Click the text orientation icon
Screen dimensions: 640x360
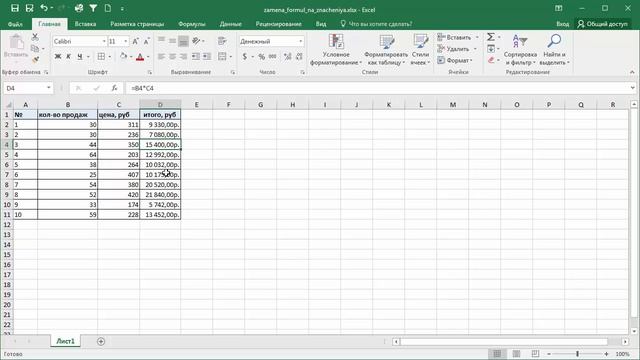pos(196,41)
